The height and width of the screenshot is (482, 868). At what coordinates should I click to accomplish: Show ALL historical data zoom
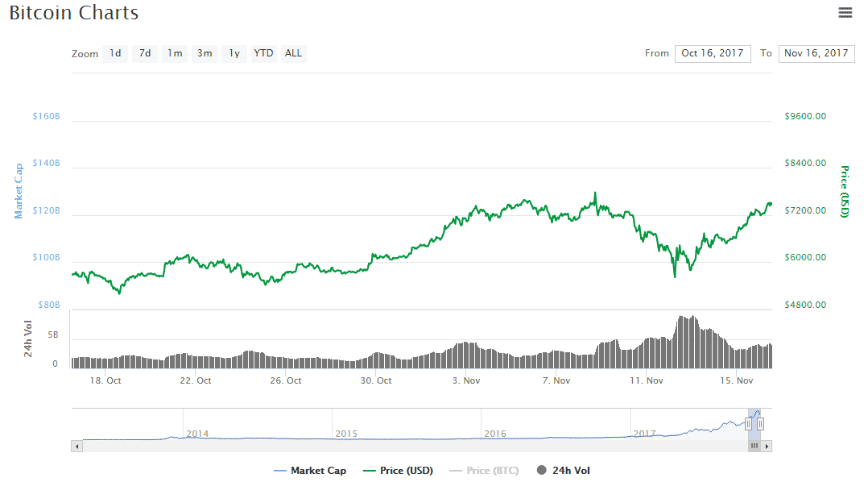293,53
